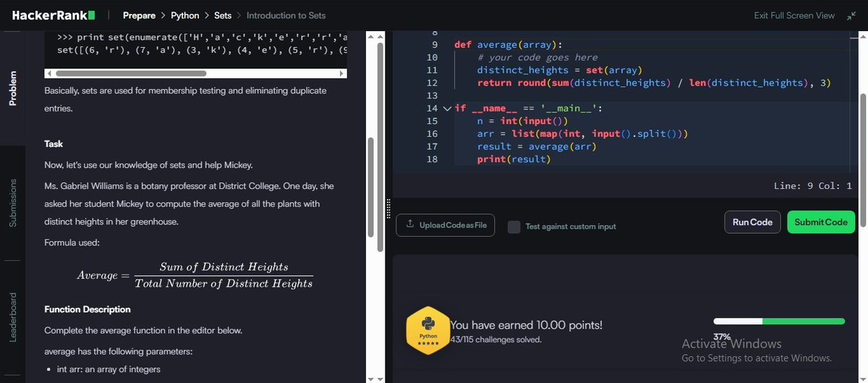Click the line 12 return statement
This screenshot has width=868, height=383.
click(x=654, y=83)
